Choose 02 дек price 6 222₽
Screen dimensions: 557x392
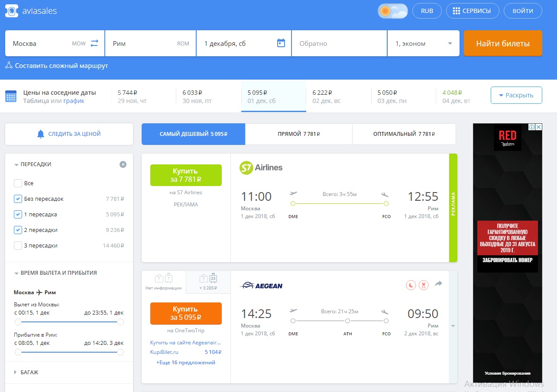tap(339, 96)
